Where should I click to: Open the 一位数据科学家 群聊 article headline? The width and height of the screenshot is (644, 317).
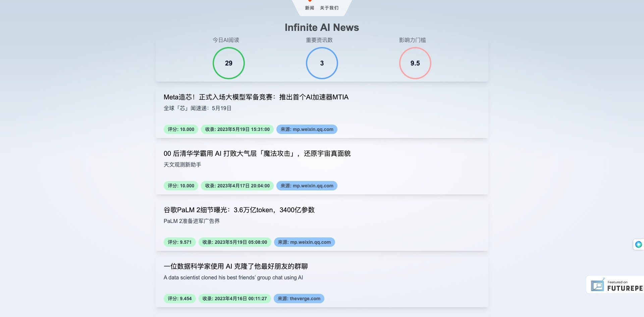pos(235,266)
